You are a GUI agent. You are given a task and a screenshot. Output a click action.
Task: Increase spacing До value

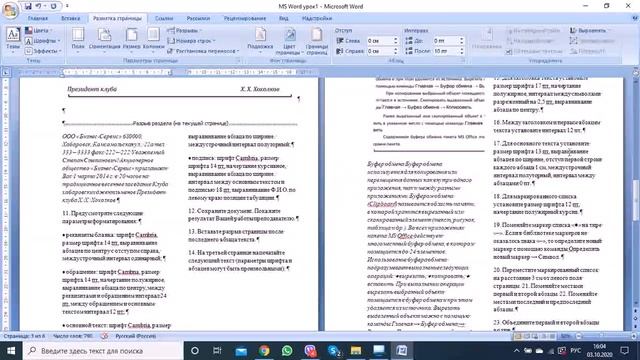(x=462, y=39)
